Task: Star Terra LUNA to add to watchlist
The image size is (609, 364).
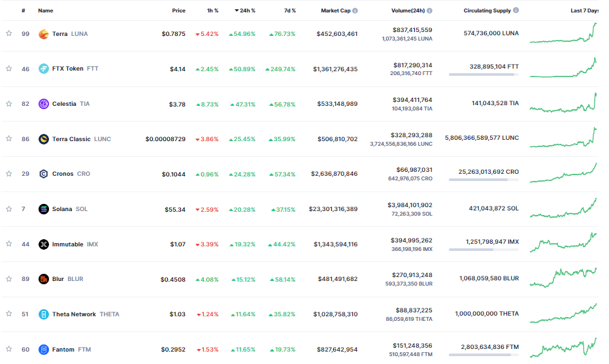Action: tap(9, 34)
